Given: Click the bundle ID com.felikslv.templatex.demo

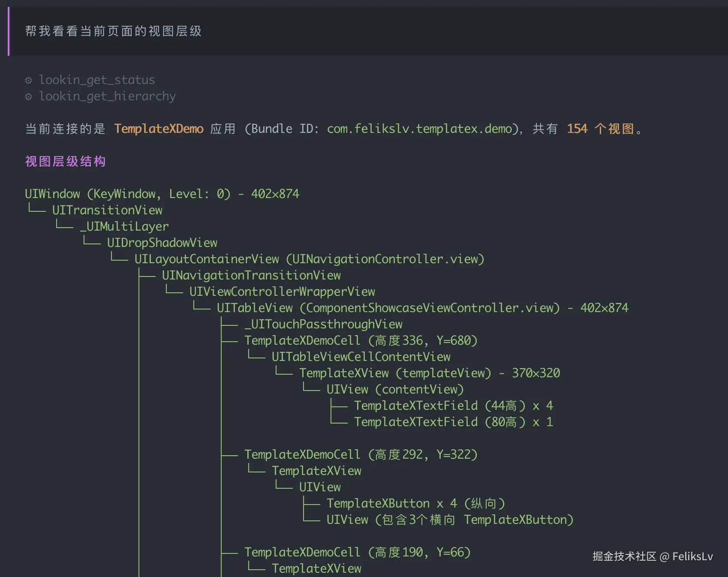Looking at the screenshot, I should (420, 129).
